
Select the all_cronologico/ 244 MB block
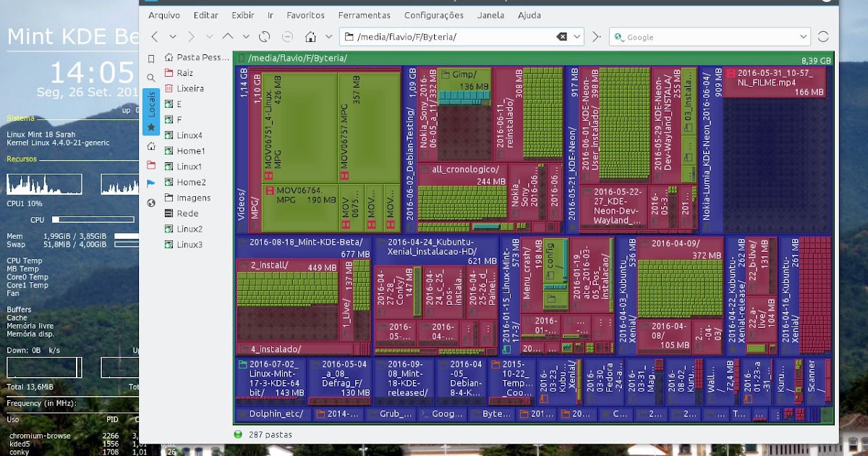[x=463, y=192]
